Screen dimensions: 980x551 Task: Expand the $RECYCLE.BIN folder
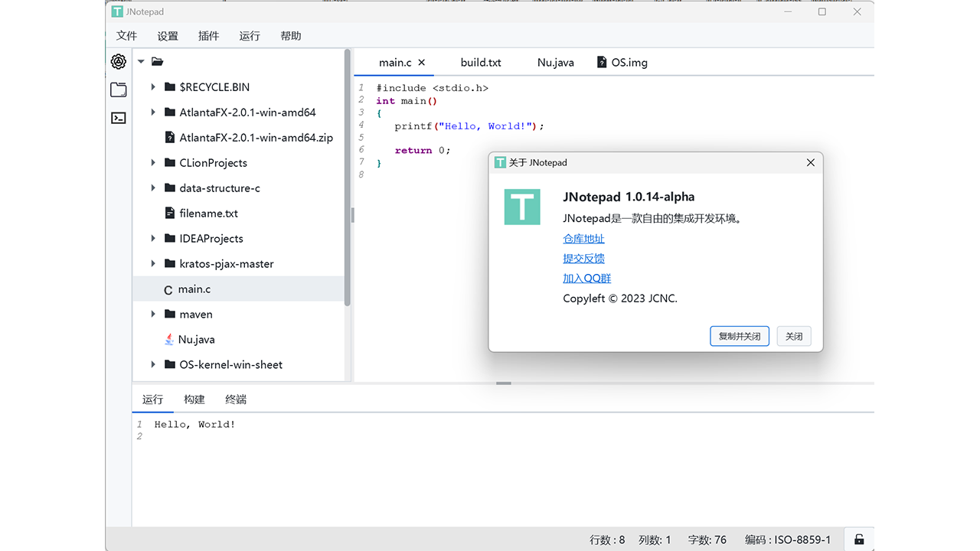[152, 86]
